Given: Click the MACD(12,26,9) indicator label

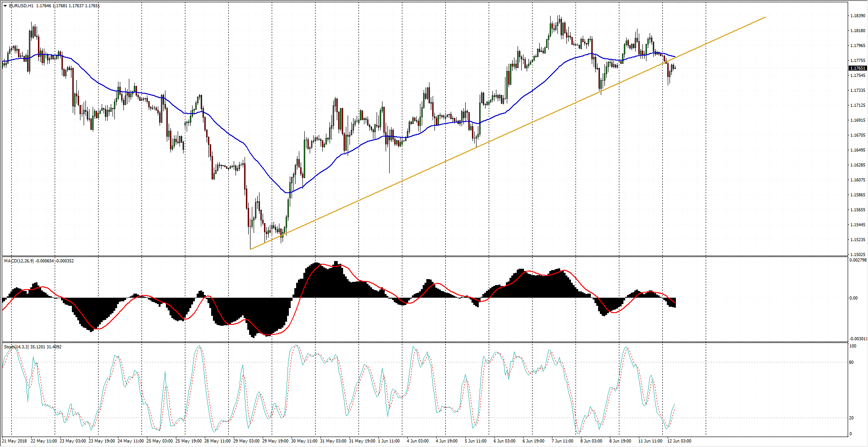Looking at the screenshot, I should tap(18, 261).
